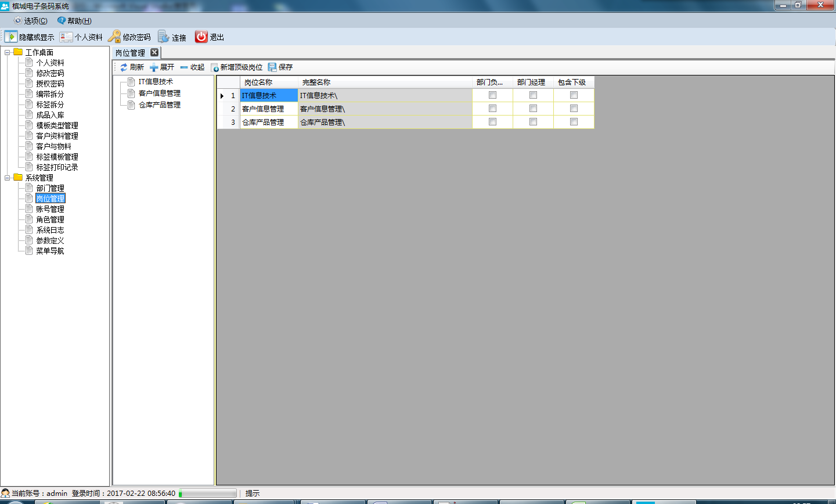Select 账号管理 in the sidebar tree
This screenshot has width=836, height=504.
[x=50, y=209]
